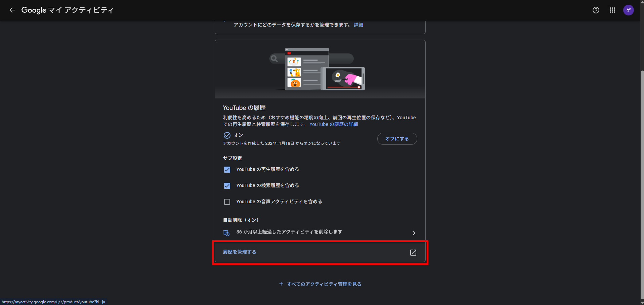Open the Google apps grid icon
The height and width of the screenshot is (305, 644).
(x=612, y=10)
